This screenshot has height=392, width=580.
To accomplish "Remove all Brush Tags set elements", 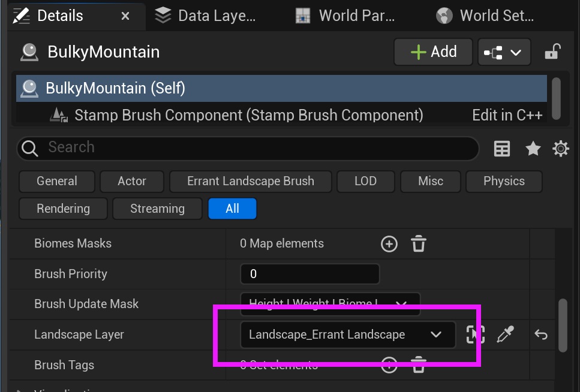I will coord(418,364).
